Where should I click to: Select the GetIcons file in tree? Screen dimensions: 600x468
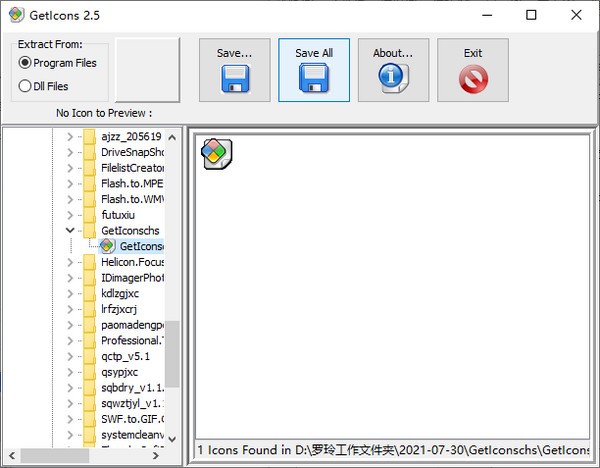(140, 246)
